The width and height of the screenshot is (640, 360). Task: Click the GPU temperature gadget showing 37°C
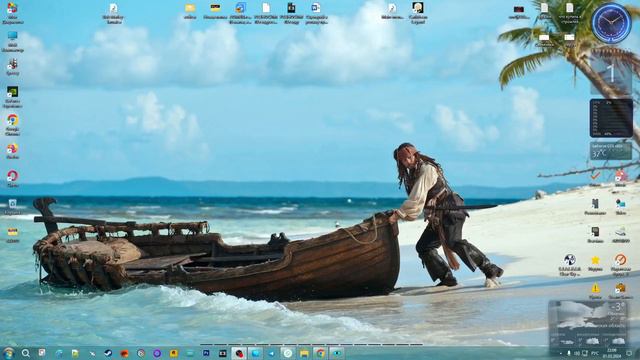(x=611, y=151)
